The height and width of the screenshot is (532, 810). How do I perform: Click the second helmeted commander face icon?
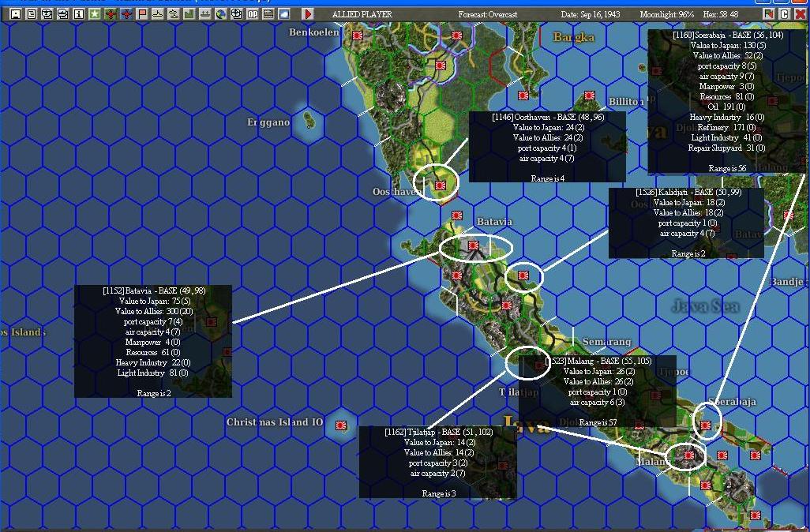point(63,14)
